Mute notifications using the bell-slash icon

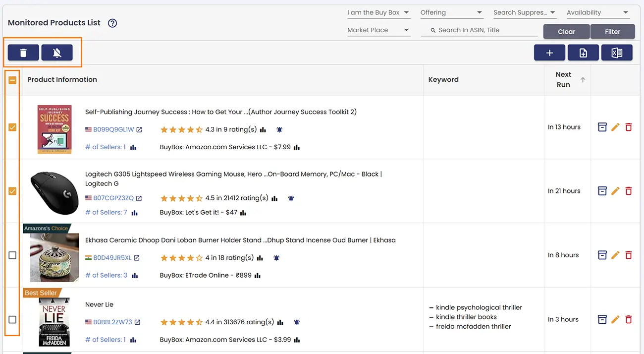(x=57, y=52)
